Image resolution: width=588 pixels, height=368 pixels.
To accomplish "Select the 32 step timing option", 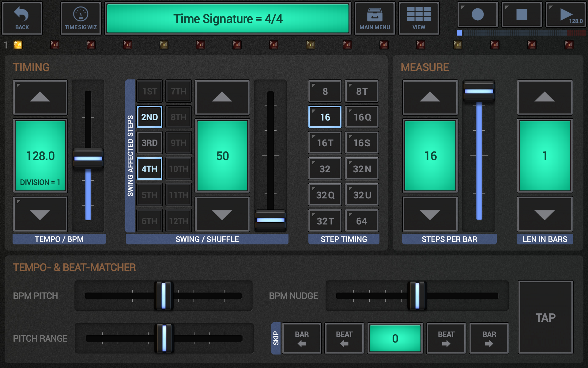I will point(325,169).
